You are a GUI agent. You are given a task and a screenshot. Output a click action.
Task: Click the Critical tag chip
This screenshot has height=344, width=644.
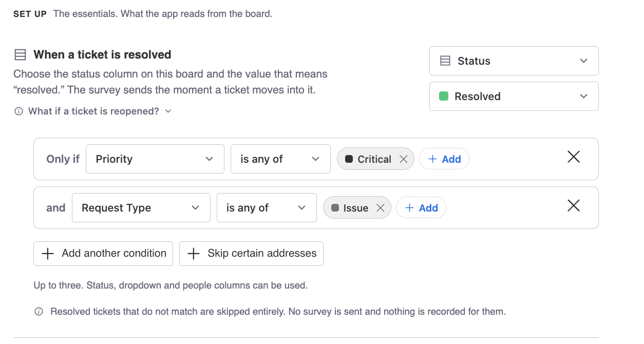pyautogui.click(x=375, y=159)
